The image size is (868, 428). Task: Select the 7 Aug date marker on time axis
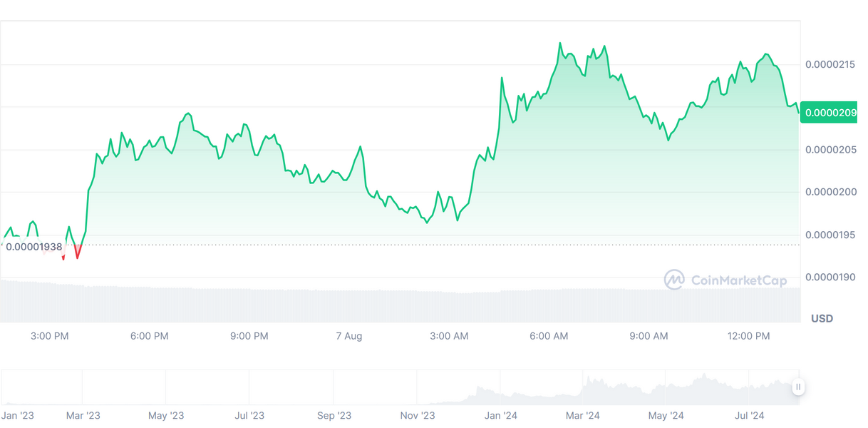click(349, 336)
